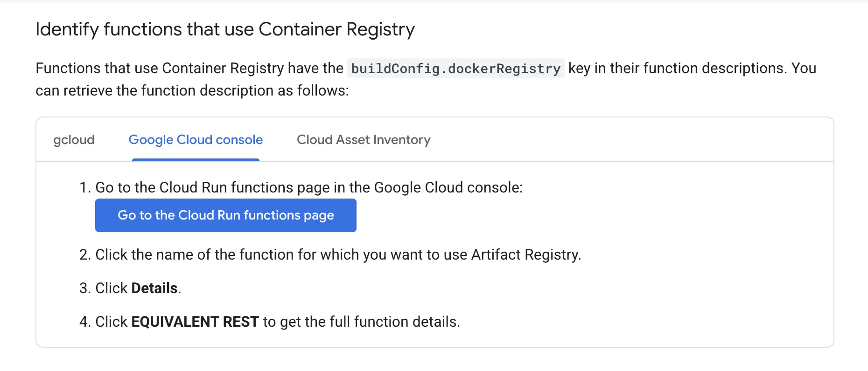Image resolution: width=868 pixels, height=371 pixels.
Task: Click "to get the full function details" text
Action: point(361,322)
